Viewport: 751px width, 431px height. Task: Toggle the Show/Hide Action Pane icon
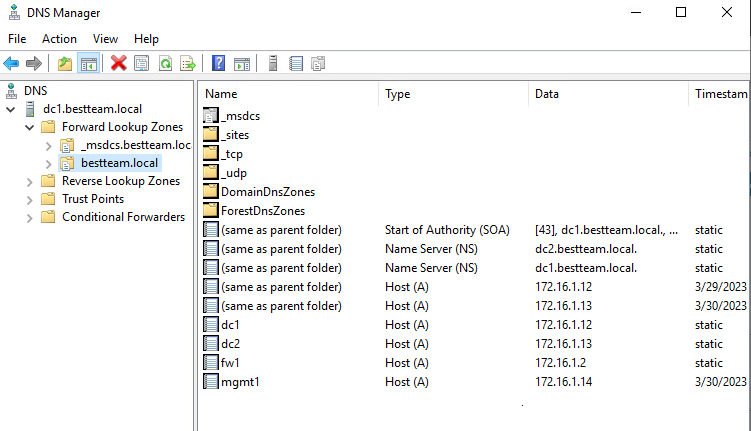click(242, 63)
